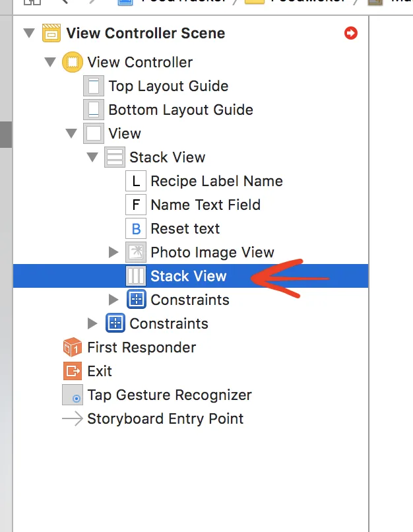
Task: Click the Top Layout Guide icon
Action: pyautogui.click(x=94, y=86)
